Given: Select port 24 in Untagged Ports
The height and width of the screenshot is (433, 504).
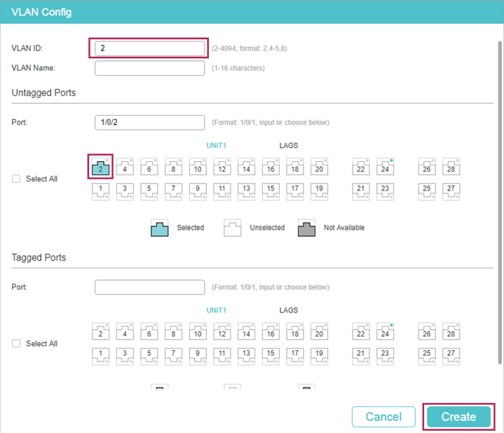Looking at the screenshot, I should (385, 168).
